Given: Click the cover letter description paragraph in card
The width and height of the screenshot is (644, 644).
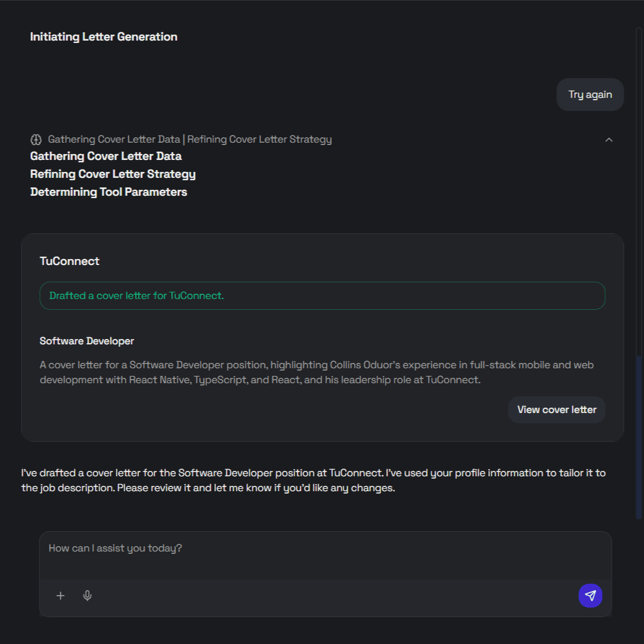Looking at the screenshot, I should click(x=316, y=372).
